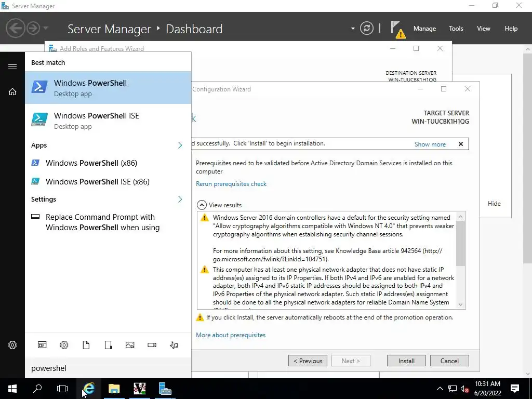The image size is (532, 399).
Task: Open the Tools menu
Action: 456,29
